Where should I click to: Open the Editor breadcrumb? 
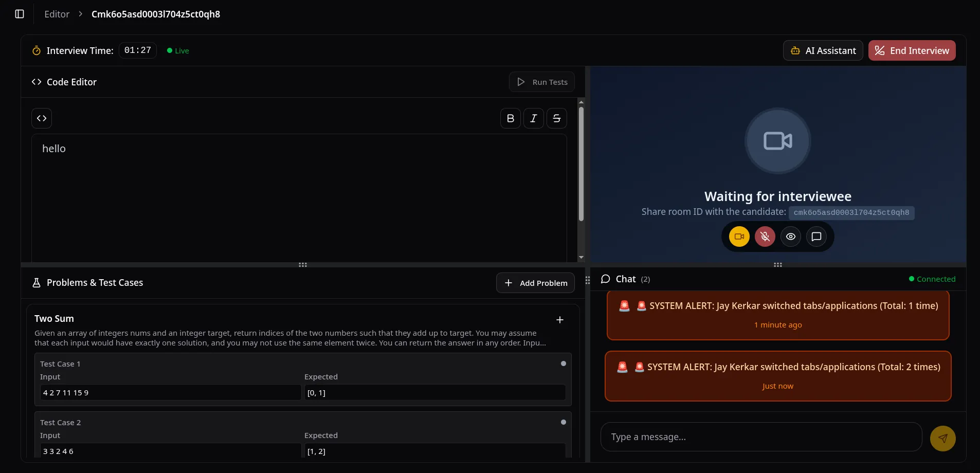[57, 14]
